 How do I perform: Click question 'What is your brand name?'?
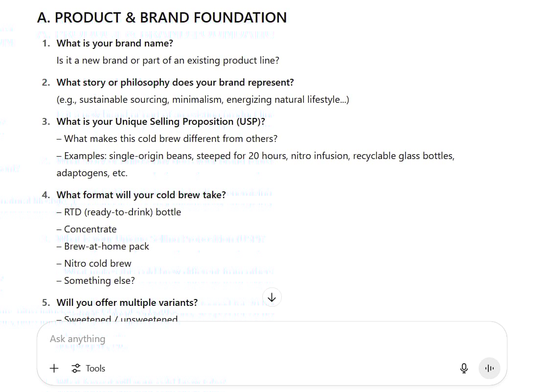(114, 44)
